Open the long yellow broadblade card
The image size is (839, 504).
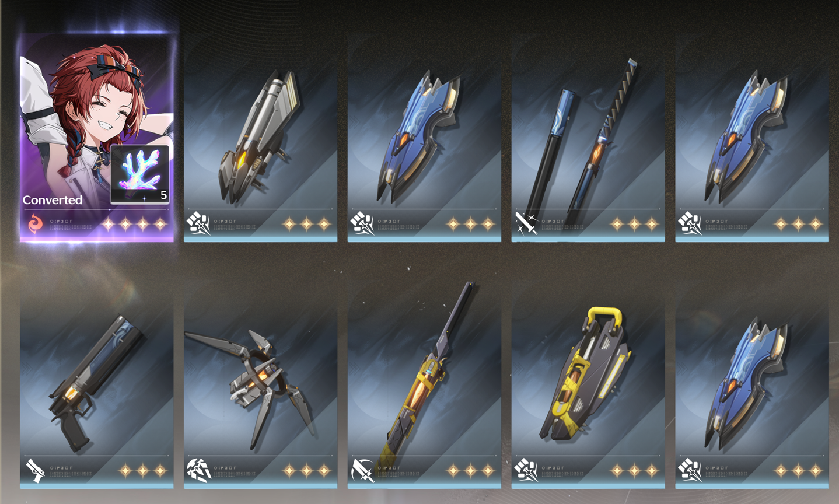424,384
